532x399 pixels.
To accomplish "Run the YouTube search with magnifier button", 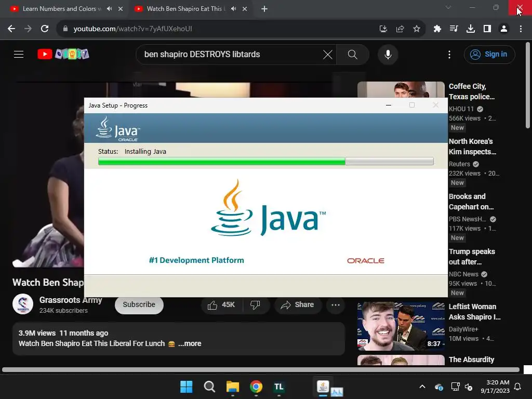I will [x=353, y=54].
